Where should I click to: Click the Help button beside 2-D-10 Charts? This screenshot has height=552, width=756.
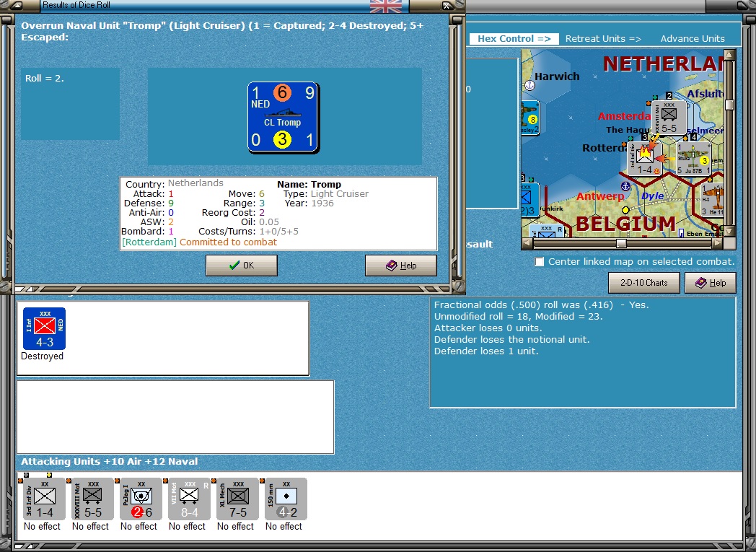click(711, 283)
